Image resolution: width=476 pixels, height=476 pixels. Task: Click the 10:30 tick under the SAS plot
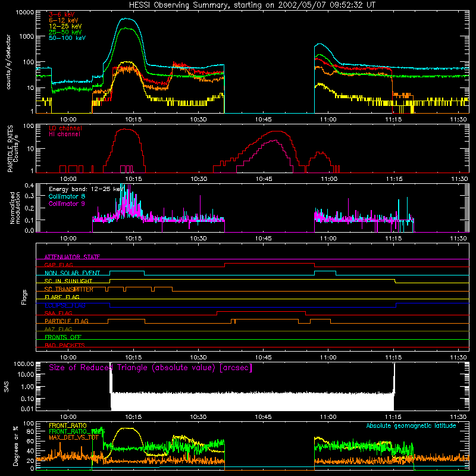198,417
